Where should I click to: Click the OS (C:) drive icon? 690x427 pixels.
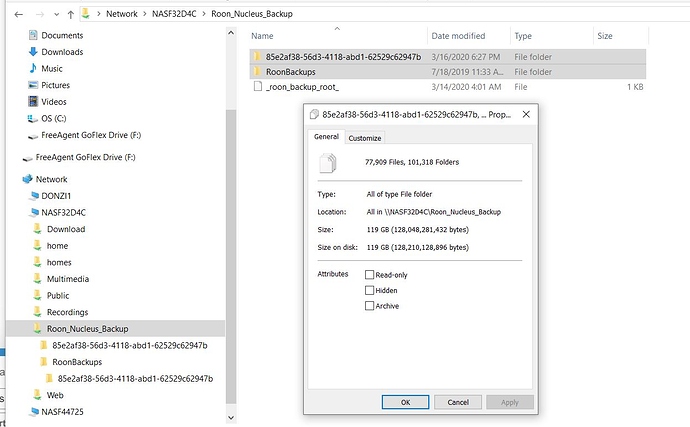[33, 118]
